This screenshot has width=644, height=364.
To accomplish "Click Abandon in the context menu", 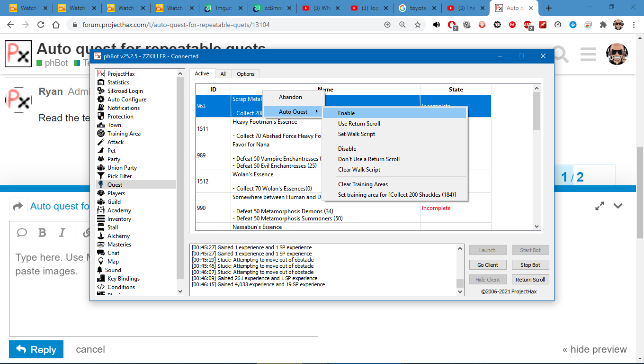I will pos(290,97).
